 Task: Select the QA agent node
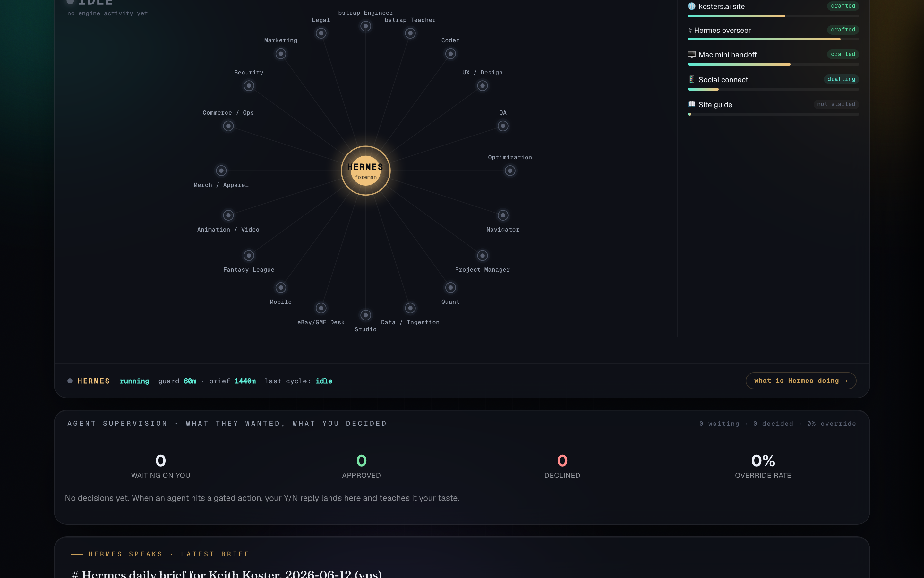tap(503, 126)
